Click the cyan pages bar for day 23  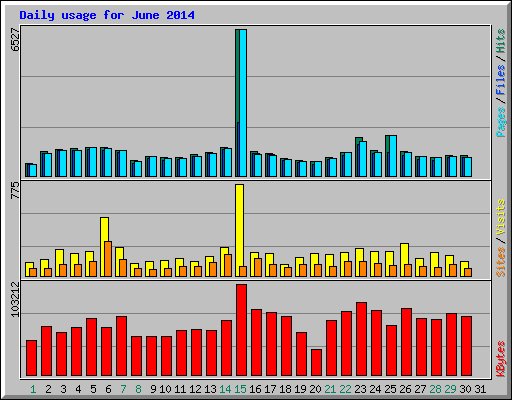pos(363,159)
